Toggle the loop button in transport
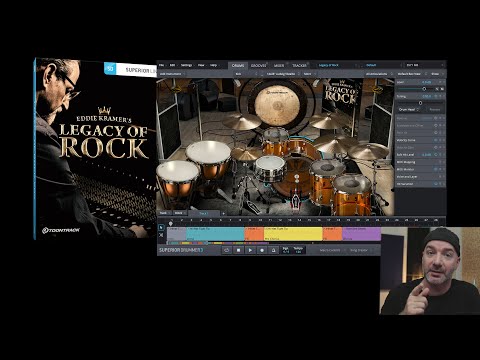The width and height of the screenshot is (480, 360). 227,250
